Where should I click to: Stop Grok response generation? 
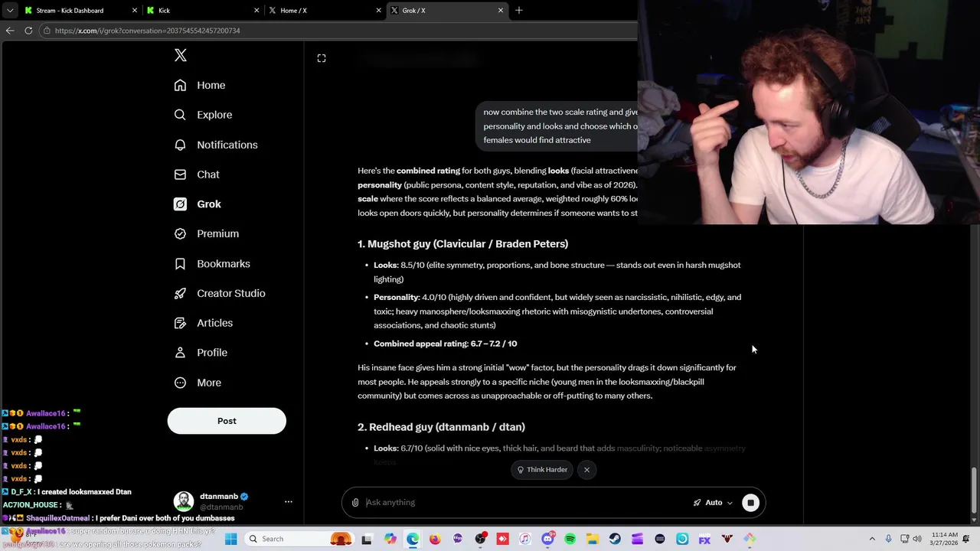tap(750, 503)
